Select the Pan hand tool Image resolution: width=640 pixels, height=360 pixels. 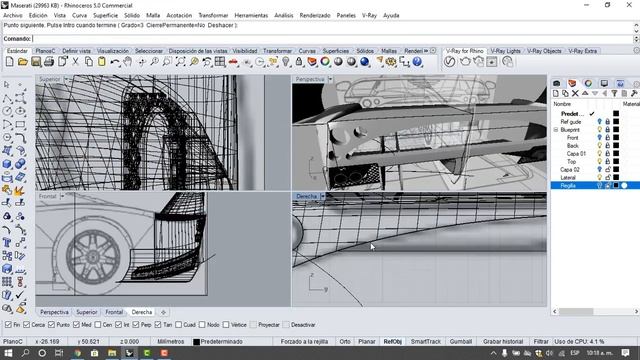pos(128,62)
